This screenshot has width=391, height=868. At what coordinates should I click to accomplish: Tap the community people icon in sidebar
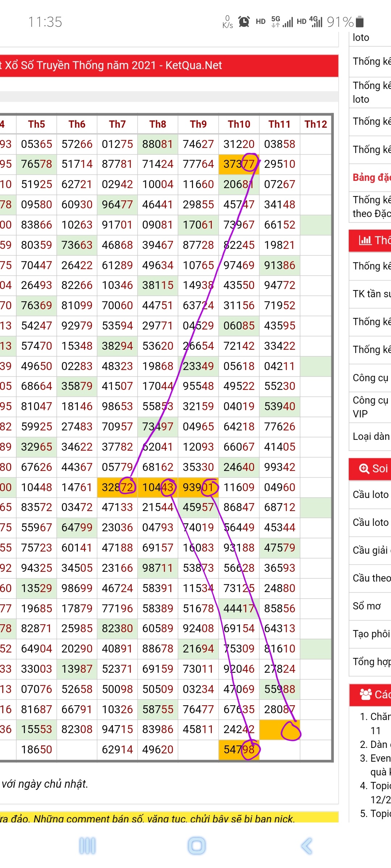[x=366, y=694]
